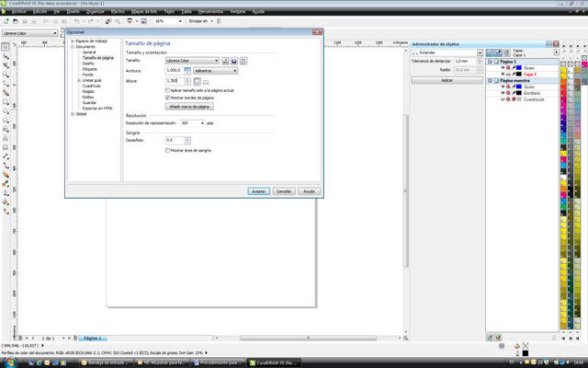Enable 'Aplicar tamaño solo a la página actual'
Viewport: 588px width, 368px height.
pyautogui.click(x=167, y=90)
